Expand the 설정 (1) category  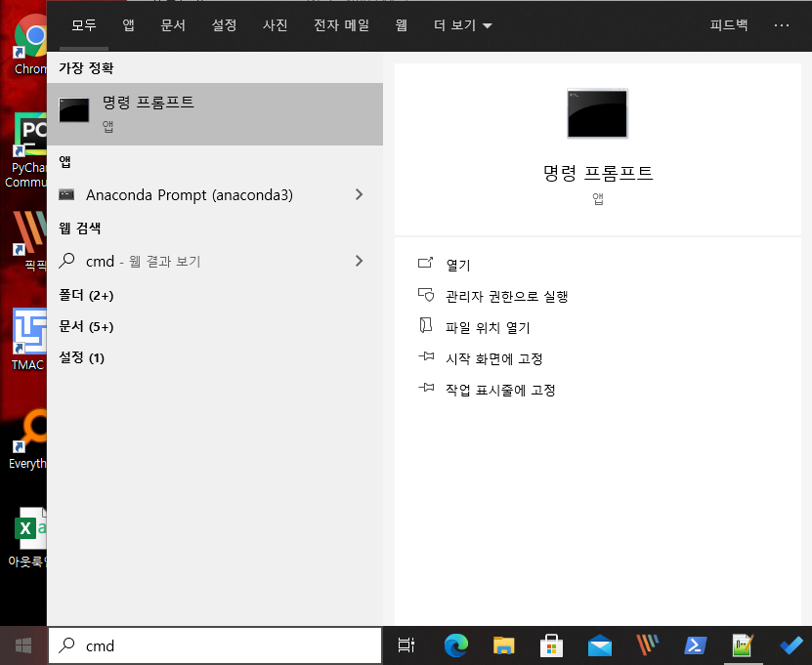81,357
